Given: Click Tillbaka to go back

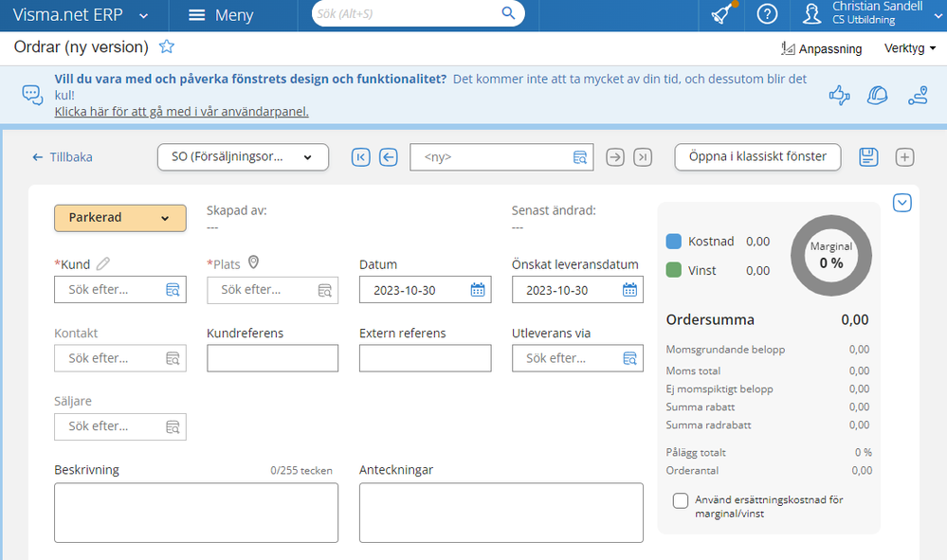Looking at the screenshot, I should [x=63, y=157].
